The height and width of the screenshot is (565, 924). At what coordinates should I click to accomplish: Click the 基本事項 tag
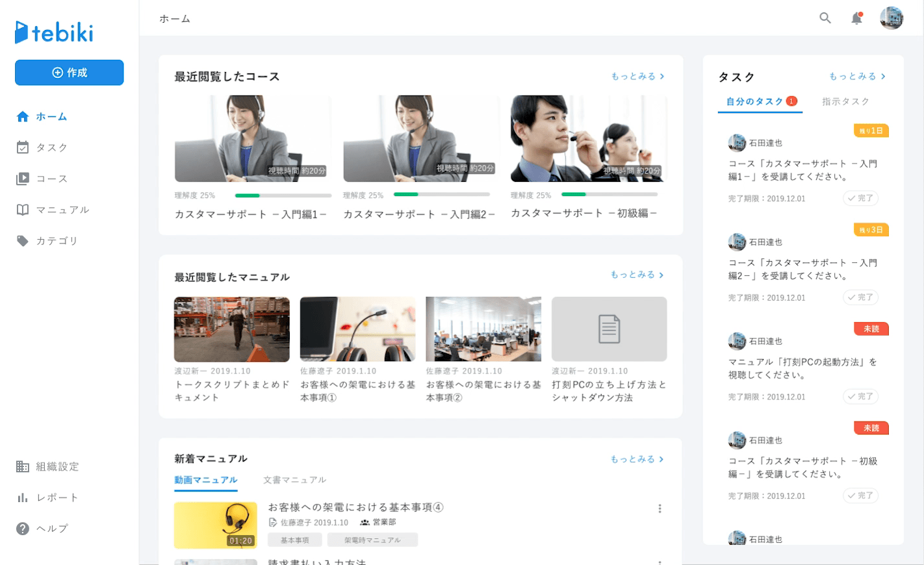pos(295,540)
